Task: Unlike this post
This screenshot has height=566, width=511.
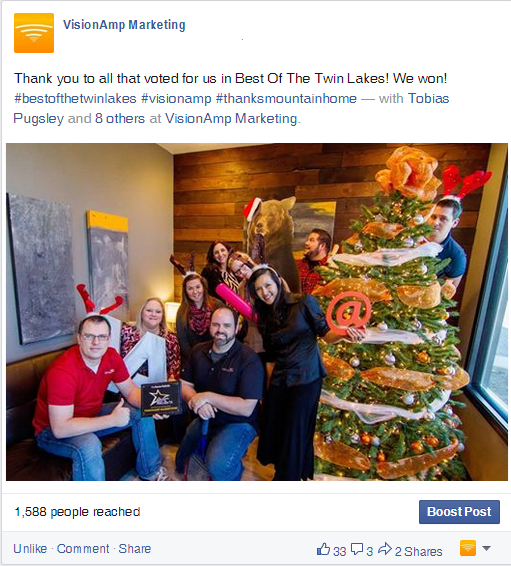Action: [30, 549]
